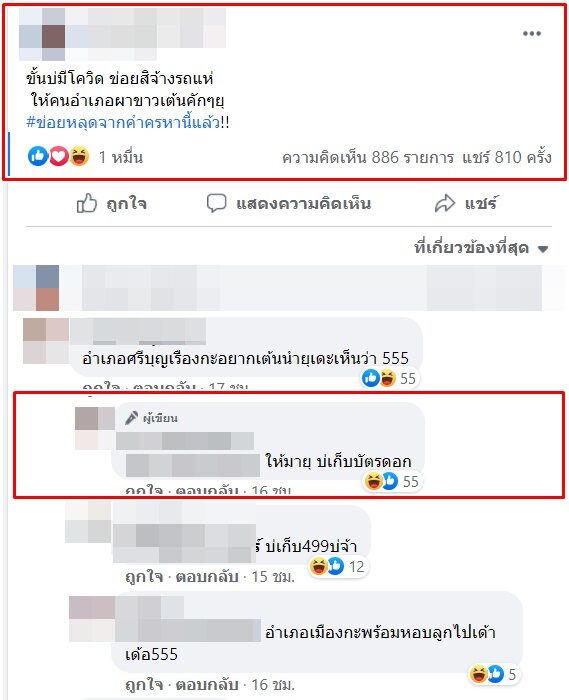Click the speech-bubble comment icon
The width and height of the screenshot is (569, 700).
(216, 204)
